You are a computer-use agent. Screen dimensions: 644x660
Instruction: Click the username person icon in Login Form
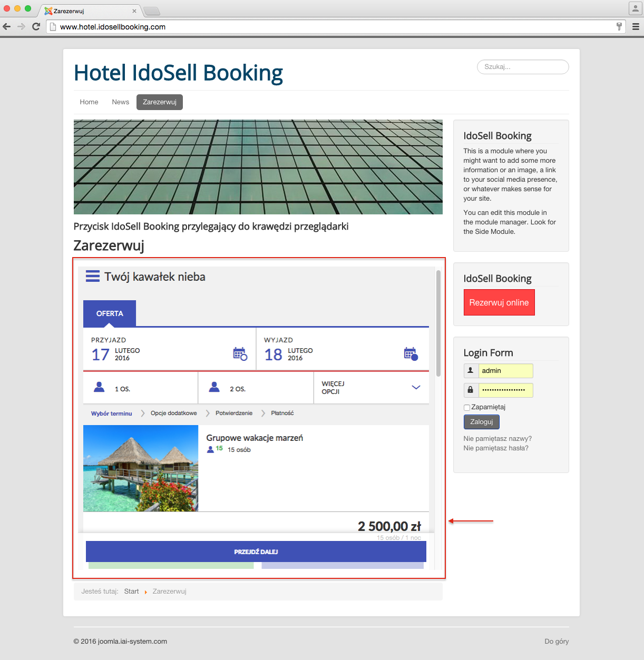click(471, 371)
